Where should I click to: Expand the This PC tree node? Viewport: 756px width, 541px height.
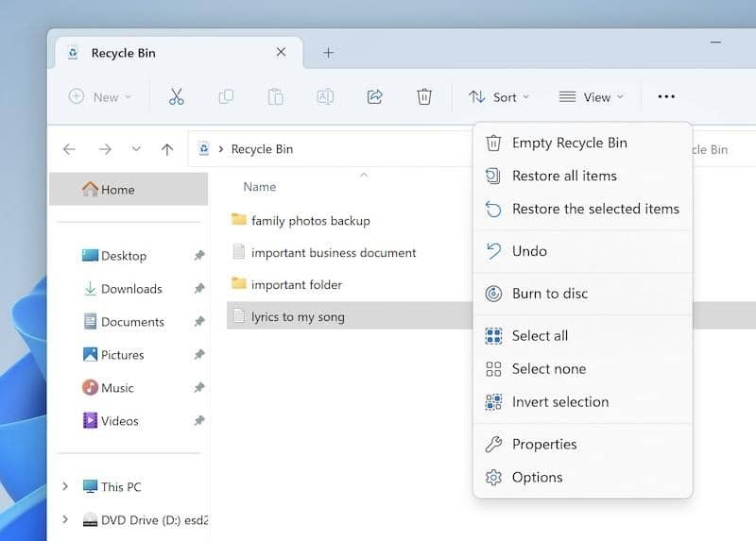[65, 486]
